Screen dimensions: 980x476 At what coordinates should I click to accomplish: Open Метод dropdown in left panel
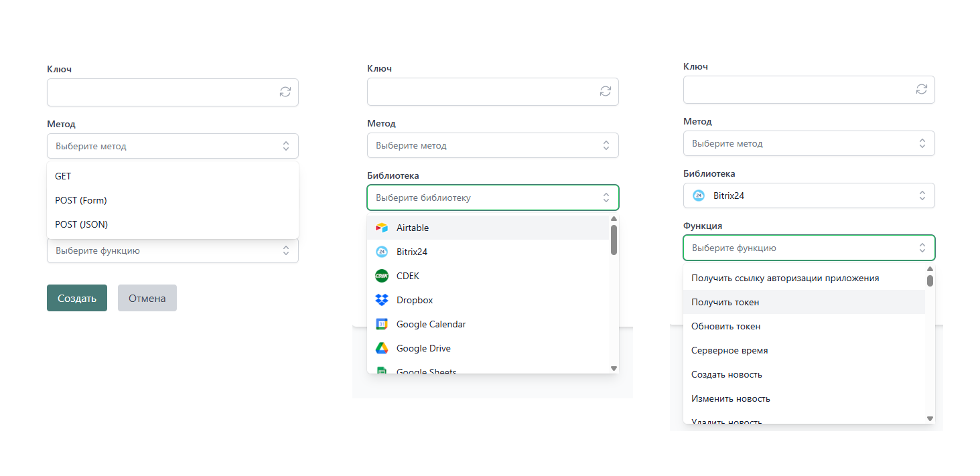coord(173,146)
